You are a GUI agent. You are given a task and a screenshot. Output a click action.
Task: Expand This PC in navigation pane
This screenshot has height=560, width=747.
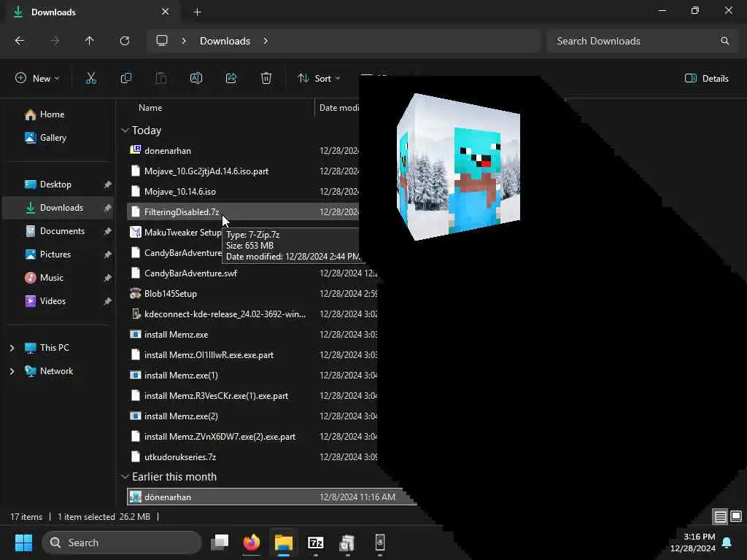pyautogui.click(x=12, y=348)
